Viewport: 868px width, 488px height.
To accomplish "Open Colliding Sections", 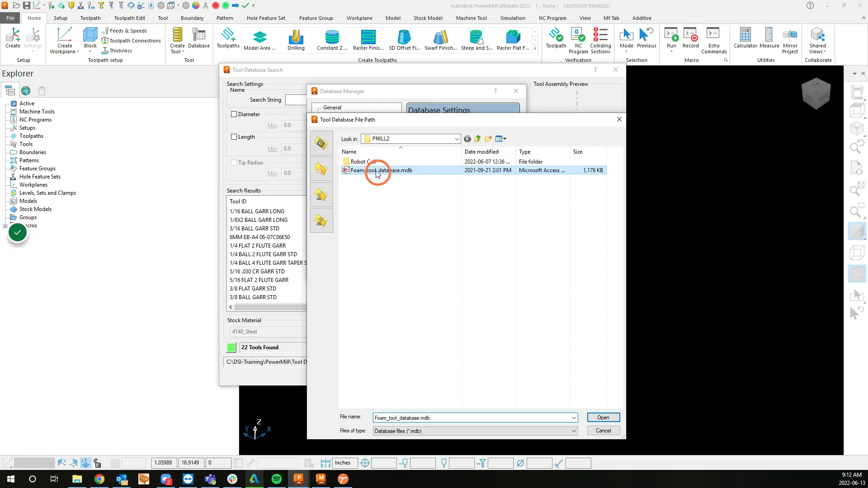I will [x=600, y=40].
